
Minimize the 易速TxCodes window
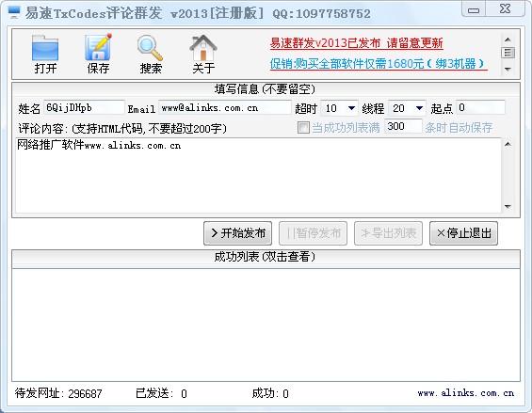474,8
